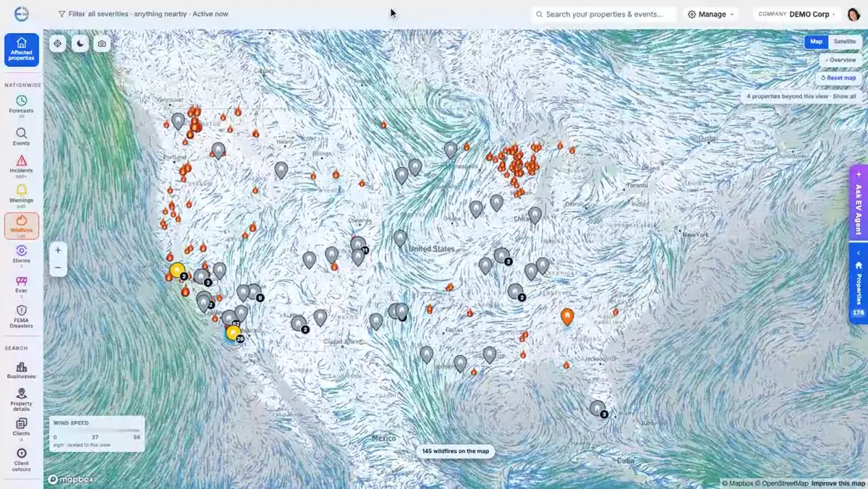Toggle dark mode moon icon
The image size is (868, 489).
[80, 43]
